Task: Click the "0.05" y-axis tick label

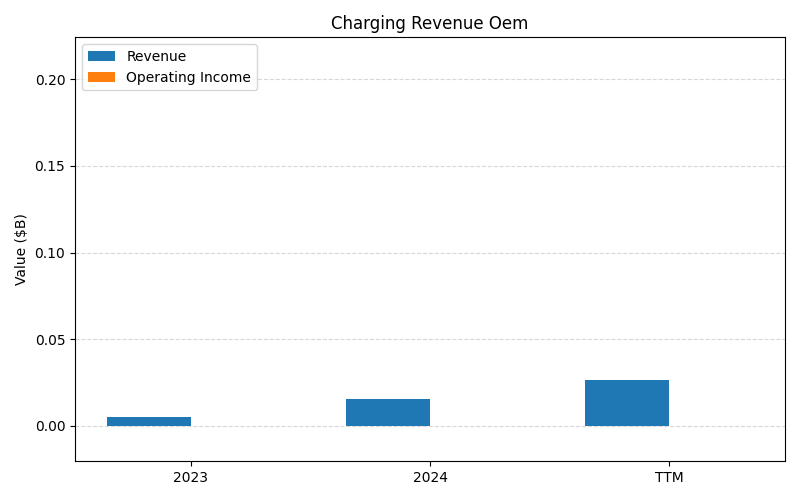Action: 51,340
